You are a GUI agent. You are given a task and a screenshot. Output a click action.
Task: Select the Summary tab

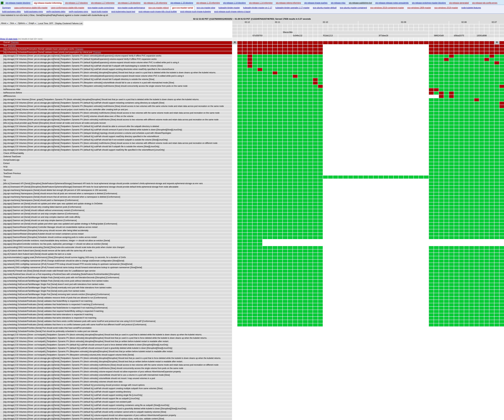7,8
